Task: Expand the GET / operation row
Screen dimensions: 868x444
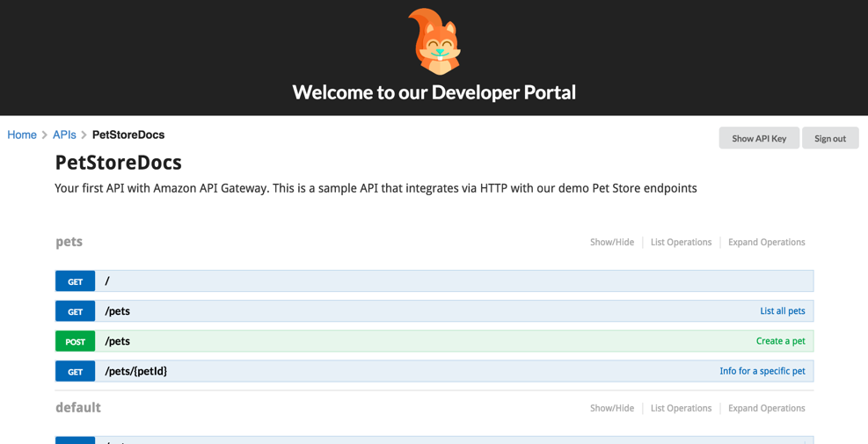Action: [x=434, y=281]
